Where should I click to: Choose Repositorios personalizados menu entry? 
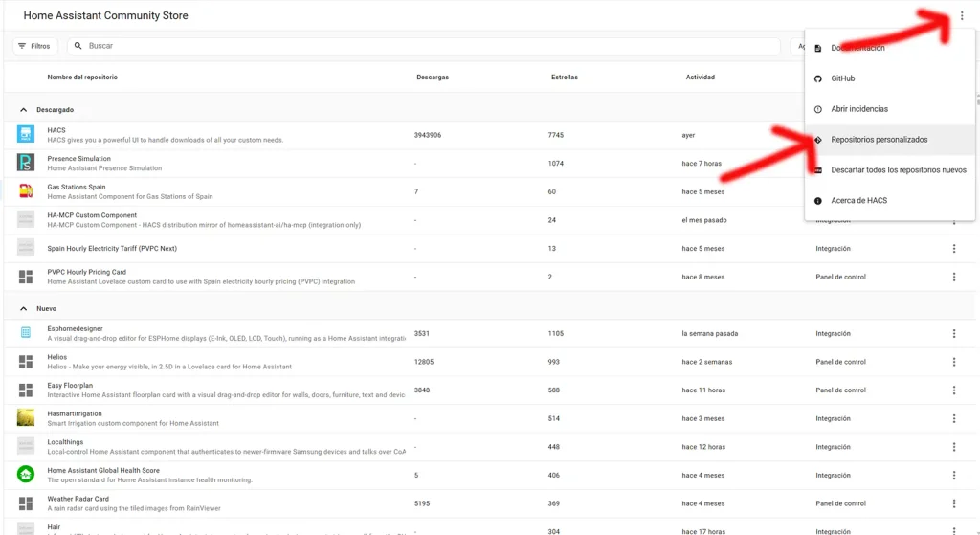coord(890,140)
